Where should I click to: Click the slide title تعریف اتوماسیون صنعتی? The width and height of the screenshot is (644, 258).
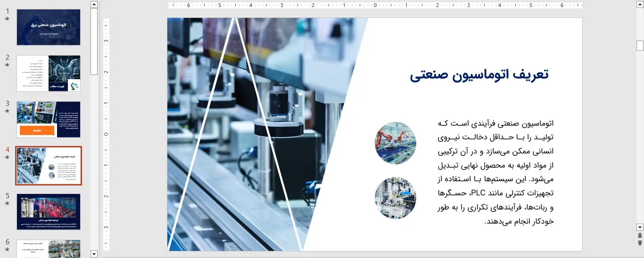(479, 75)
